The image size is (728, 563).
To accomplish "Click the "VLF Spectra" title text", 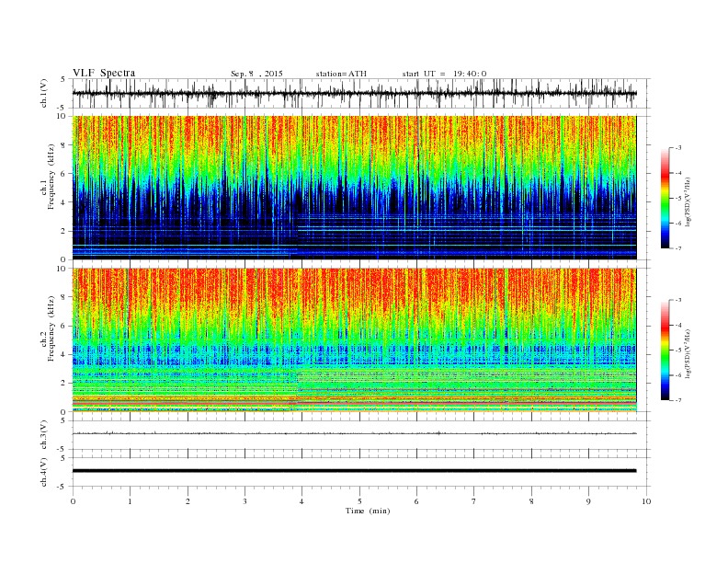I will click(104, 73).
